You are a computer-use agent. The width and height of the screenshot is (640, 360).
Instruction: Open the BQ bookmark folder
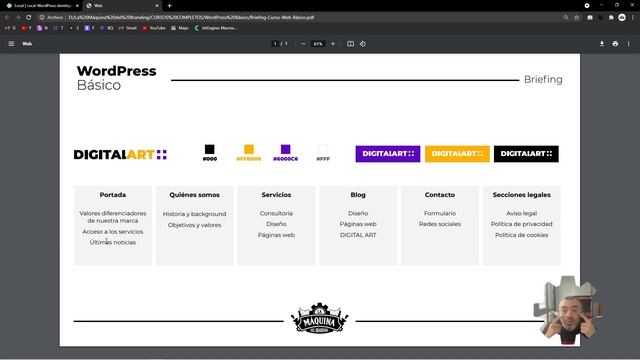107,28
